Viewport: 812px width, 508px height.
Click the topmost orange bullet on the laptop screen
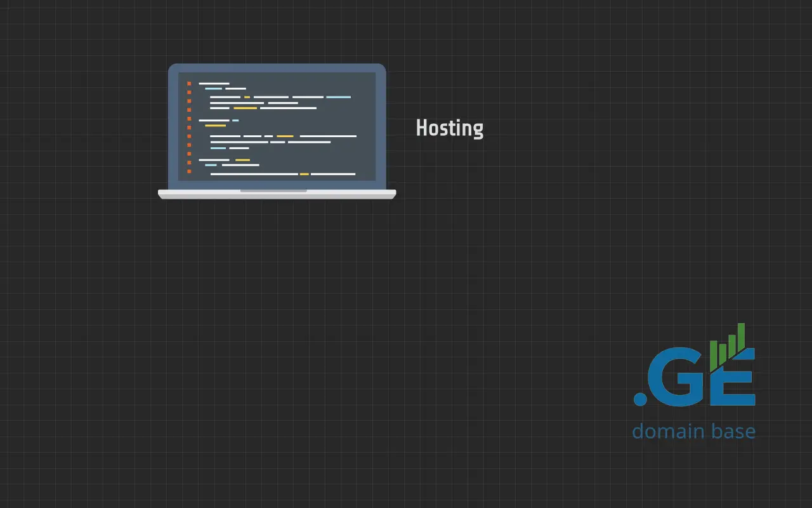[188, 83]
